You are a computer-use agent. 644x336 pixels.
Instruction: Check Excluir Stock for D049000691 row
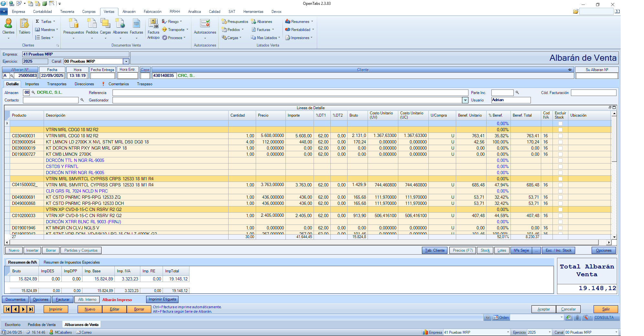click(x=560, y=197)
